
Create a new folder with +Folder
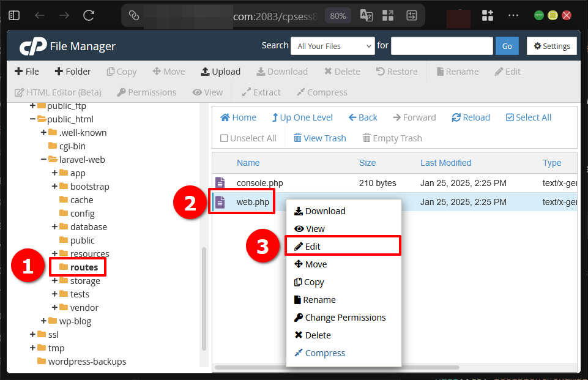pyautogui.click(x=72, y=71)
